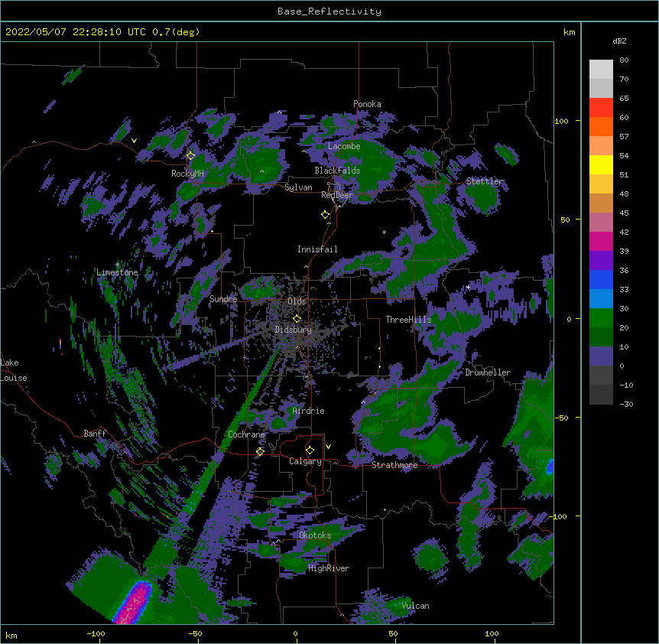Click the 65 dBZ red legend swatch

click(x=601, y=108)
